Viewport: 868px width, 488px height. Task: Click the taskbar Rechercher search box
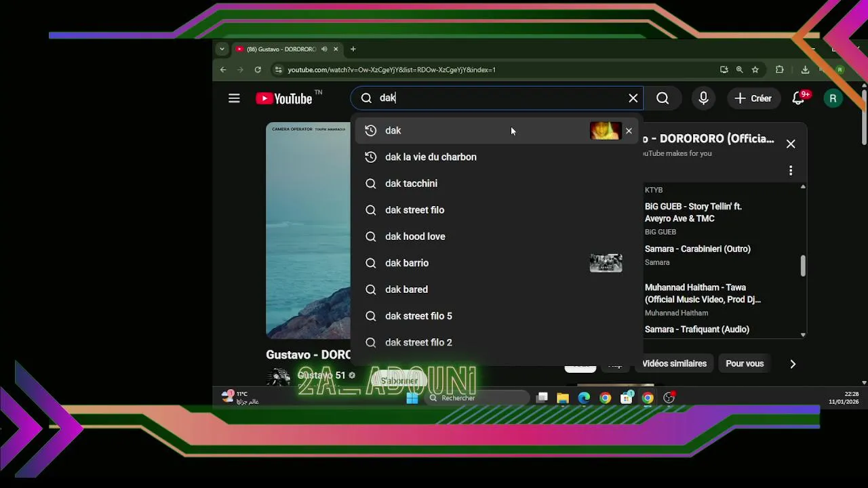click(477, 398)
